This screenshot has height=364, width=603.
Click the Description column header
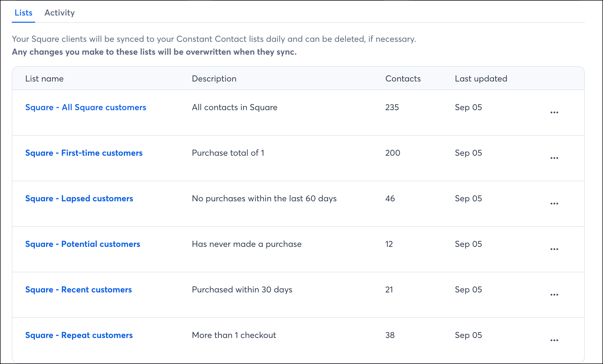coord(214,79)
